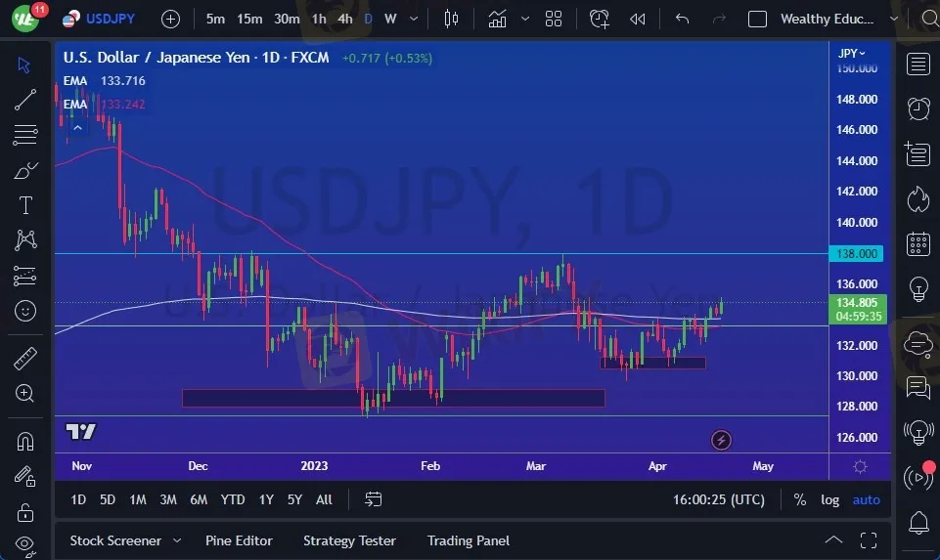The image size is (940, 560).
Task: Open the measure ruler tool
Action: pos(25,359)
